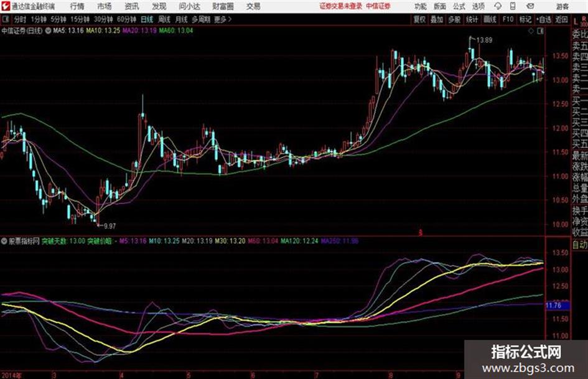Click the 叠加 overlay button
Viewport: 588px width, 379px height.
pyautogui.click(x=437, y=19)
